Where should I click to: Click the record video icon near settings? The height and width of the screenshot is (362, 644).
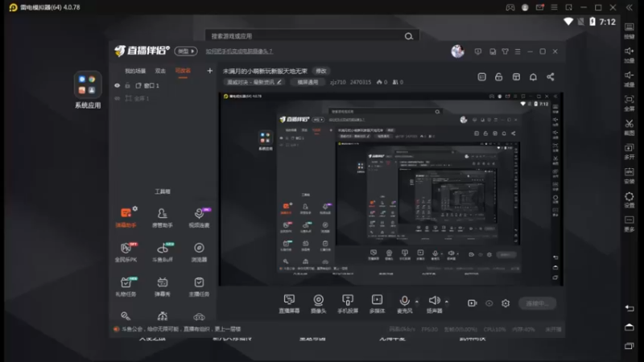(473, 303)
